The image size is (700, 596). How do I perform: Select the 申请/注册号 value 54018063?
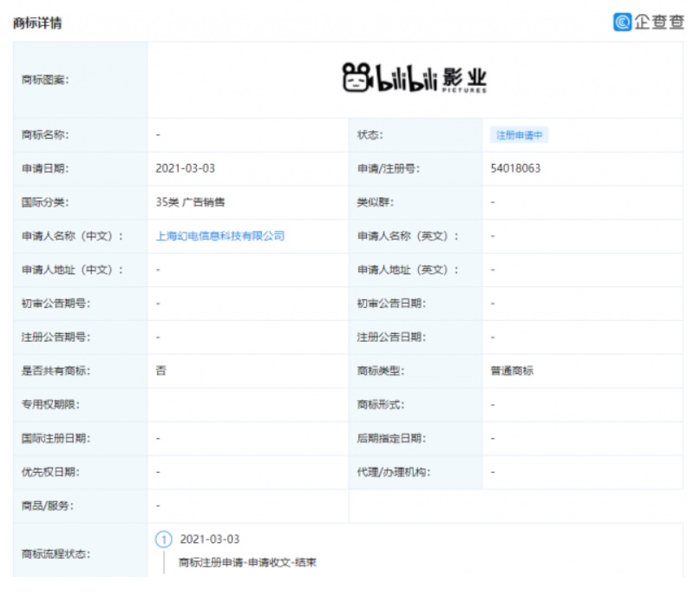pyautogui.click(x=514, y=168)
